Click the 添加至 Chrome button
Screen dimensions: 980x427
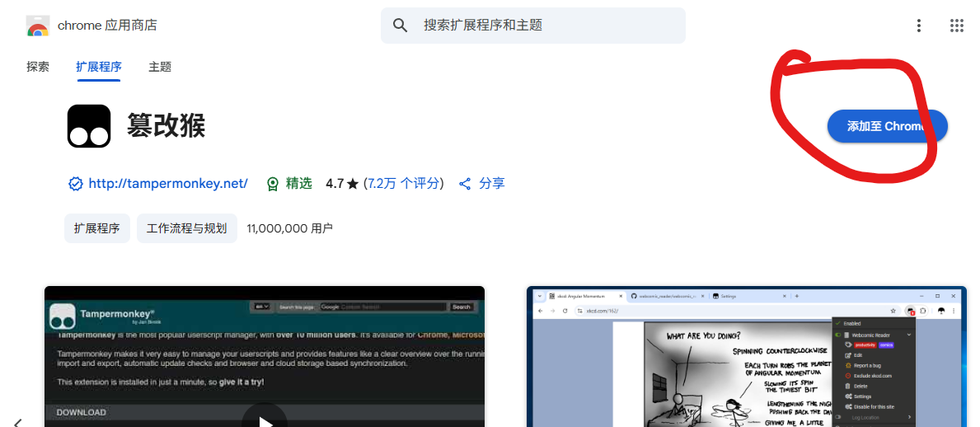click(x=888, y=126)
